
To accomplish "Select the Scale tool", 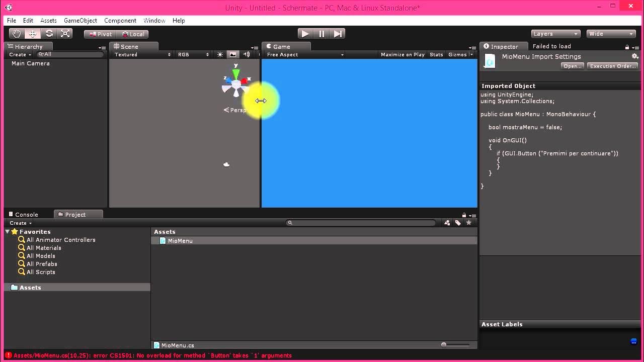I will (x=65, y=33).
